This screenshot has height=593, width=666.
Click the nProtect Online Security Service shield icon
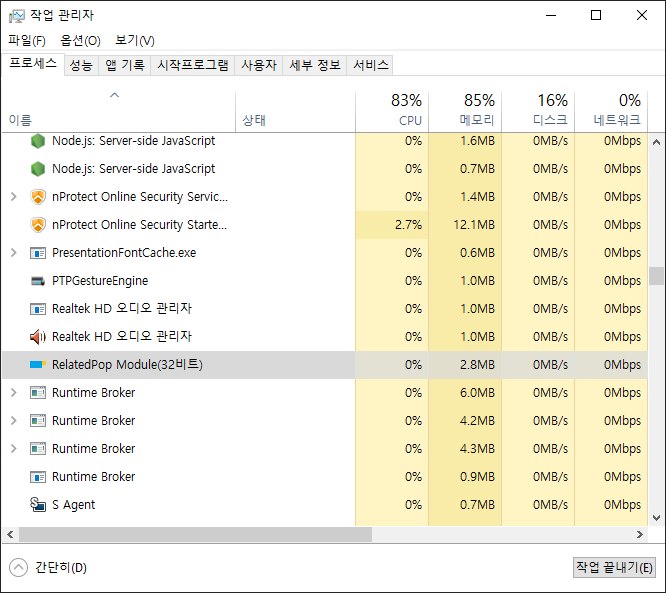pyautogui.click(x=38, y=197)
